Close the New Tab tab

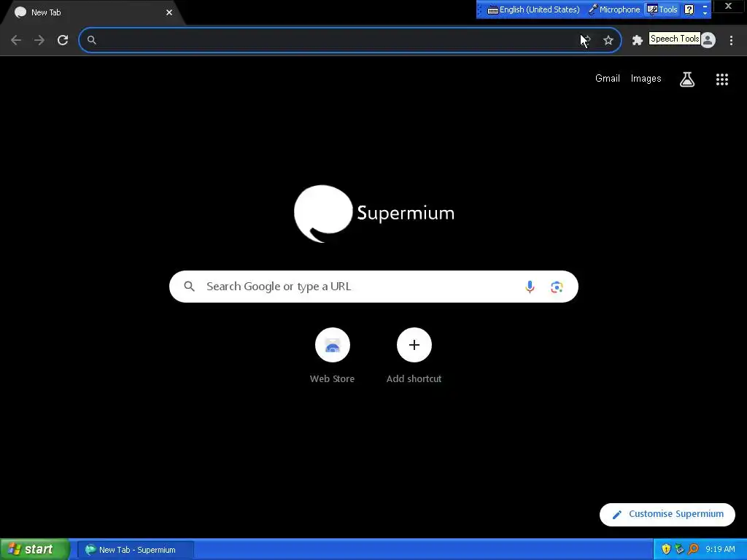(x=169, y=12)
